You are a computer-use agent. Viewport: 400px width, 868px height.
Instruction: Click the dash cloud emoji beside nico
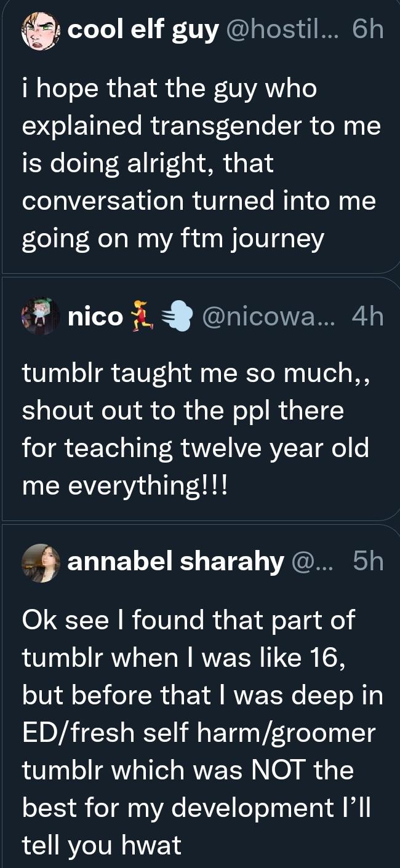pos(177,317)
